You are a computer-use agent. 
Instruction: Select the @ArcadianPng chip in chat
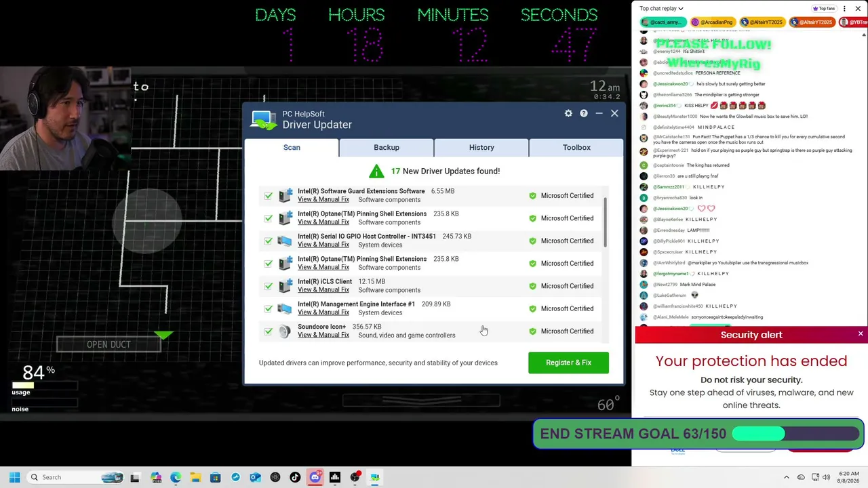713,22
